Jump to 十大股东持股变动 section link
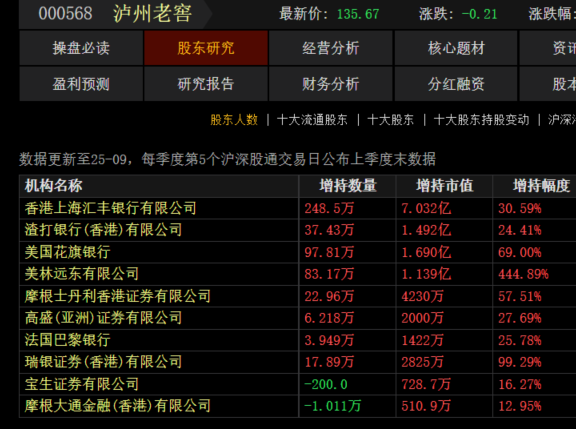The width and height of the screenshot is (576, 429). 481,120
